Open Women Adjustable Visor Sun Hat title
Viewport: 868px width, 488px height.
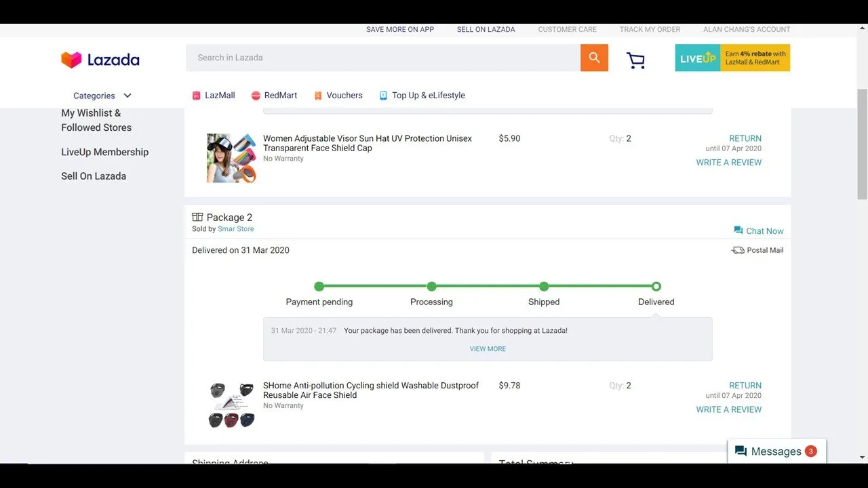(x=368, y=143)
